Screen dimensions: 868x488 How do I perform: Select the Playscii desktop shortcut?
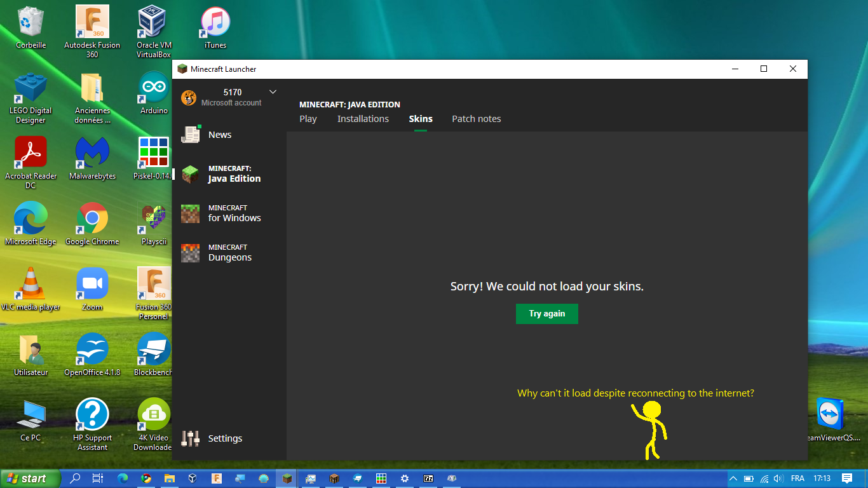click(x=154, y=224)
